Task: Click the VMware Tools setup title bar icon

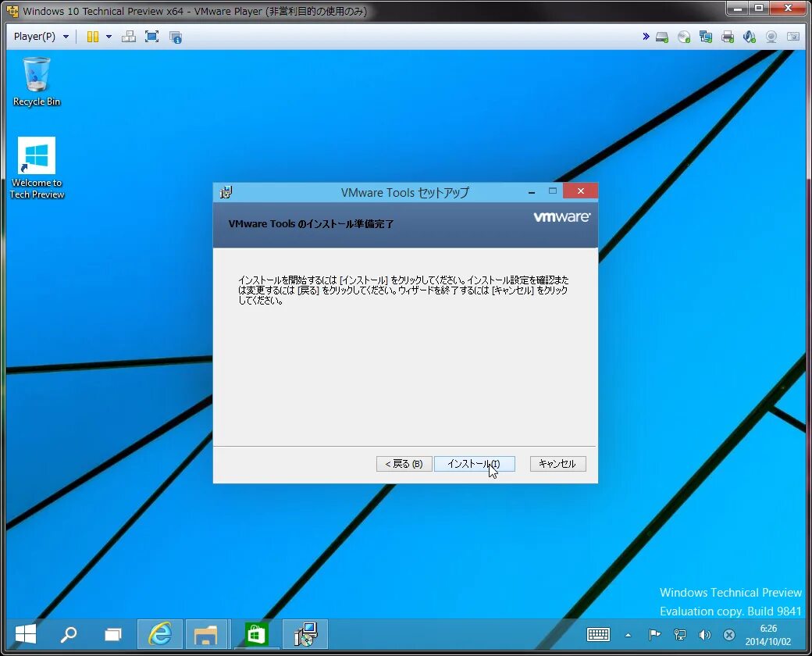Action: 226,192
